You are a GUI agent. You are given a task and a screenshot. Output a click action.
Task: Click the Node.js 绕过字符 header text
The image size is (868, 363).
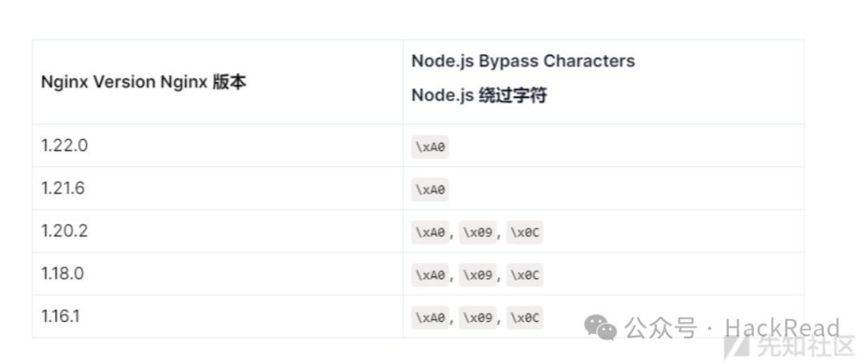coord(479,95)
